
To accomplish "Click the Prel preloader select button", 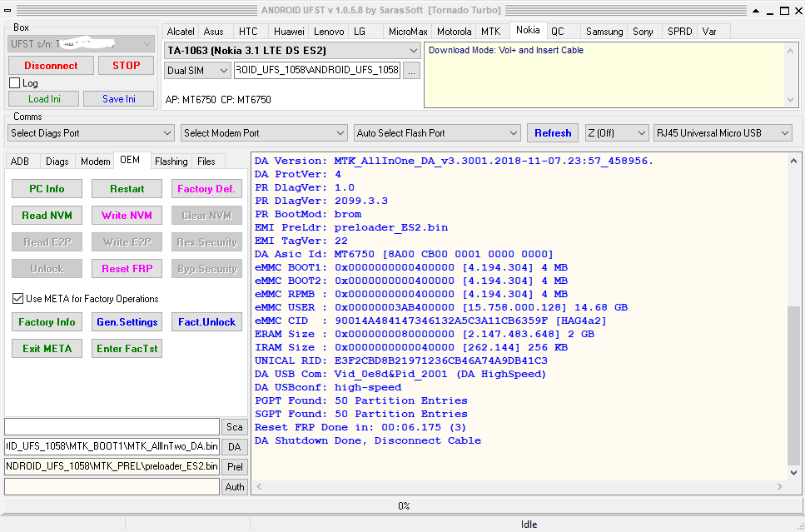I will [235, 467].
